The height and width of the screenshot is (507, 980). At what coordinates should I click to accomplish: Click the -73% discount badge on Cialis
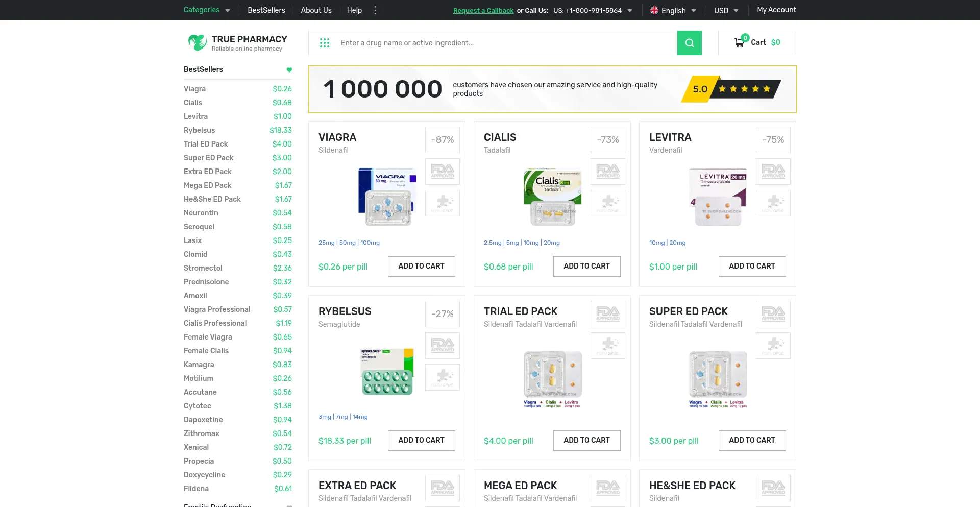(607, 140)
